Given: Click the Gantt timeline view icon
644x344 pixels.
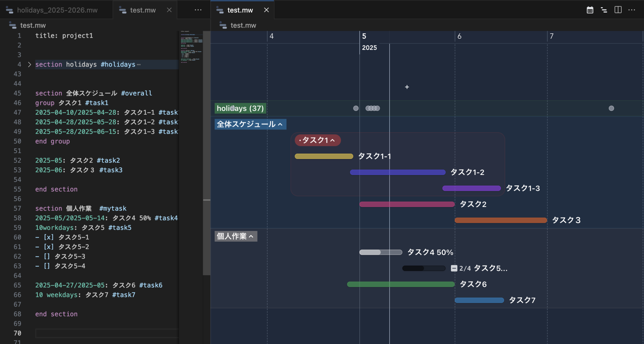Looking at the screenshot, I should (x=604, y=10).
